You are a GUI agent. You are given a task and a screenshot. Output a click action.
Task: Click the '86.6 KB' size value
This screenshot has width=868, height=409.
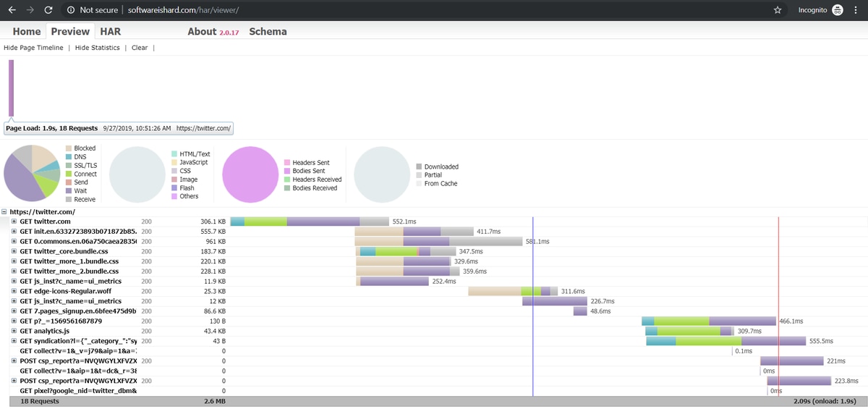[x=215, y=311]
